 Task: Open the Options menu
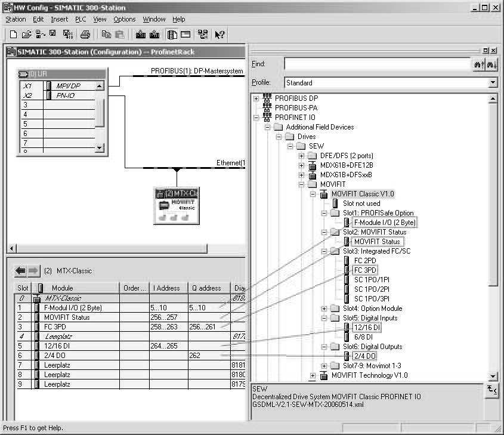[124, 19]
